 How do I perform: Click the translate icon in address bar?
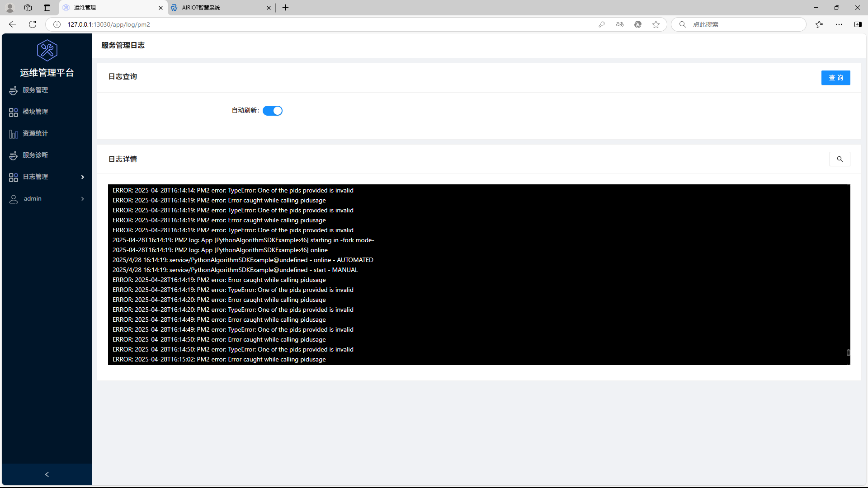620,24
